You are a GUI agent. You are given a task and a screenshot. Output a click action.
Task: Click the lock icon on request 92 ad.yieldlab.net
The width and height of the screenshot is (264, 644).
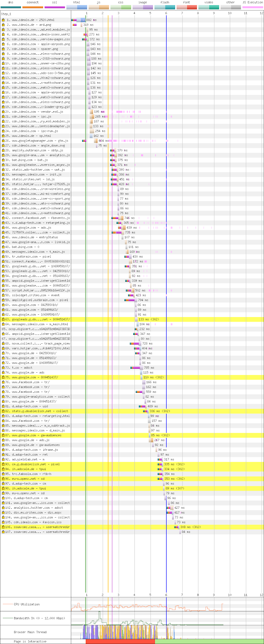(x=3, y=459)
